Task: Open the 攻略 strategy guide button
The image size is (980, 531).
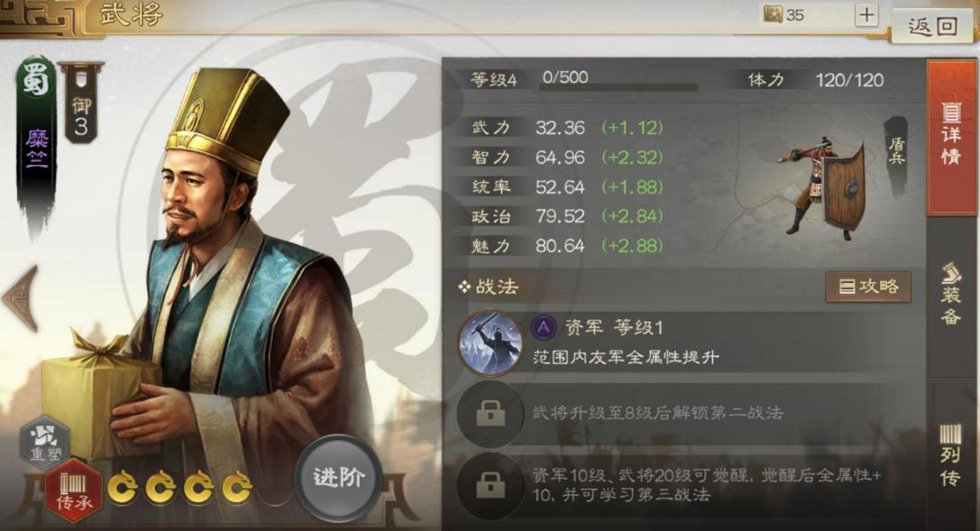Action: tap(868, 287)
